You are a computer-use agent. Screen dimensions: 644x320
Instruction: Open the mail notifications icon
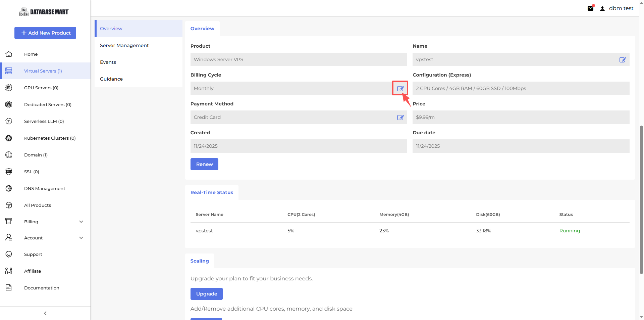[x=591, y=8]
